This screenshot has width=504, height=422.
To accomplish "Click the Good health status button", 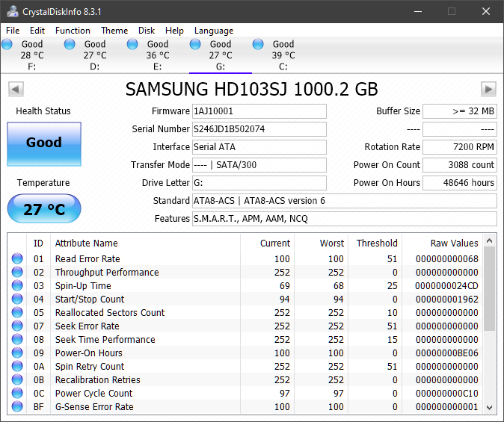I will 44,144.
